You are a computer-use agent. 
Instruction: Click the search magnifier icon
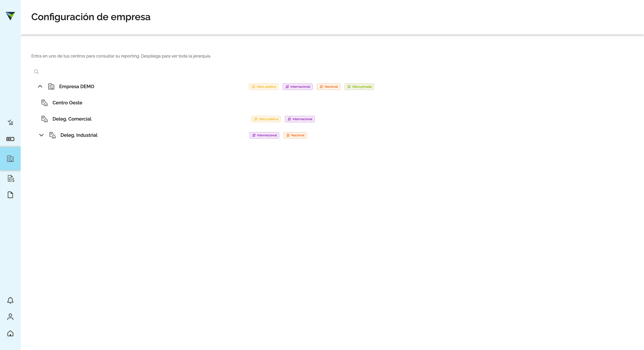coord(36,72)
